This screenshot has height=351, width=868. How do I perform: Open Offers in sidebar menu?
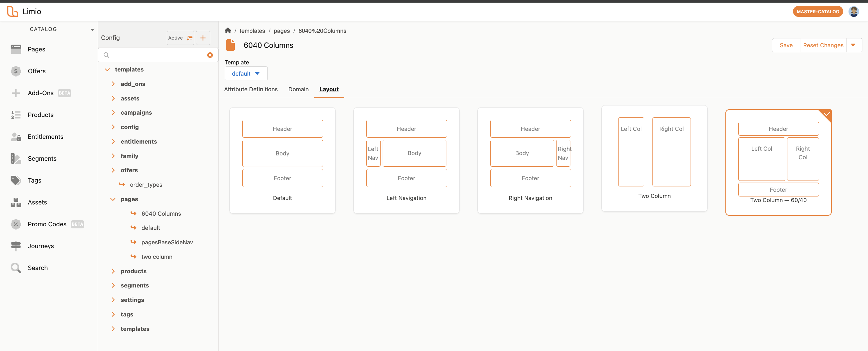click(36, 71)
